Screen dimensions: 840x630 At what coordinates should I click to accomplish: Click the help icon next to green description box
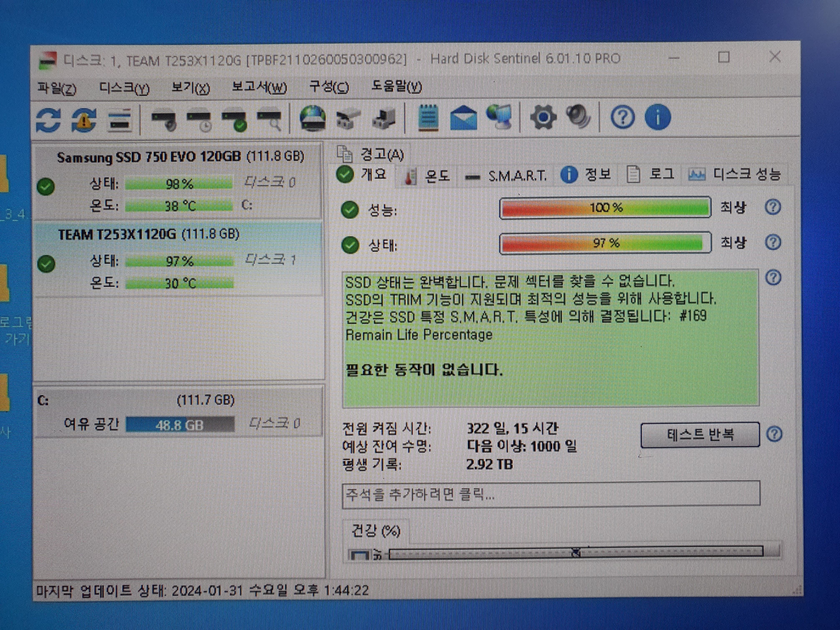tap(774, 277)
